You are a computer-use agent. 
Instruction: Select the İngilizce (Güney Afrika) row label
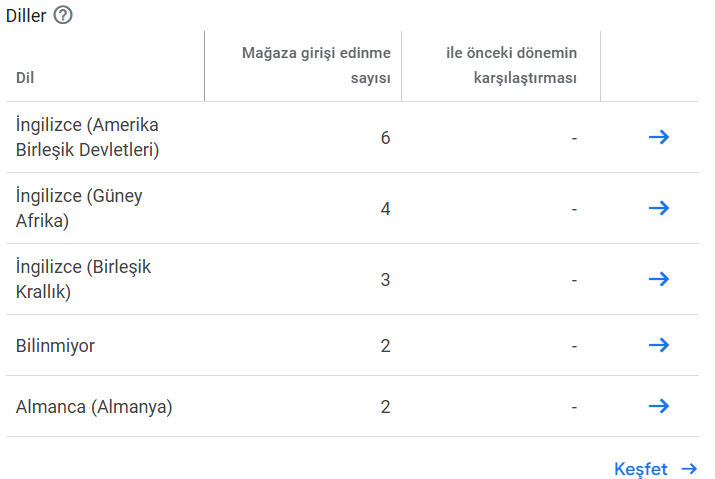[x=79, y=208]
